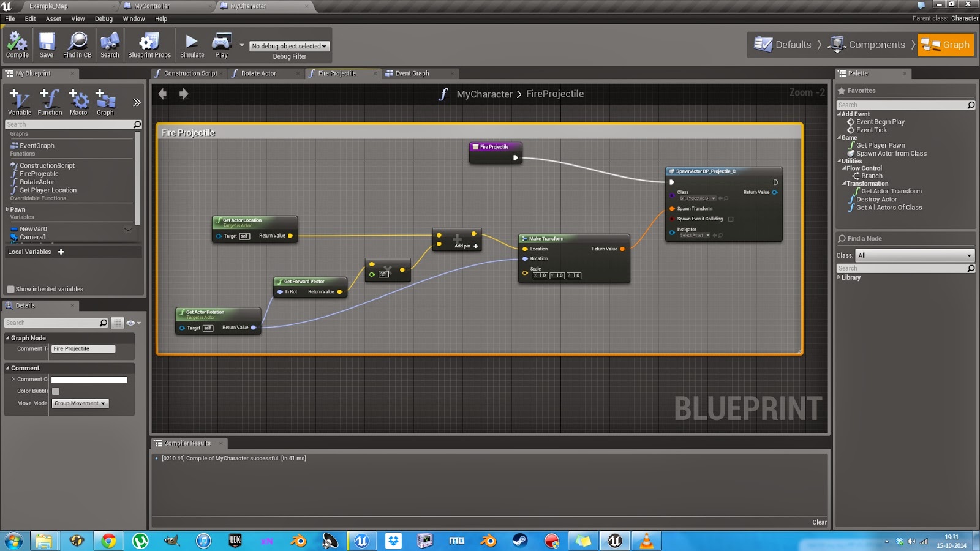Add a new Function in My Blueprint
This screenshot has height=551, width=980.
(x=50, y=100)
